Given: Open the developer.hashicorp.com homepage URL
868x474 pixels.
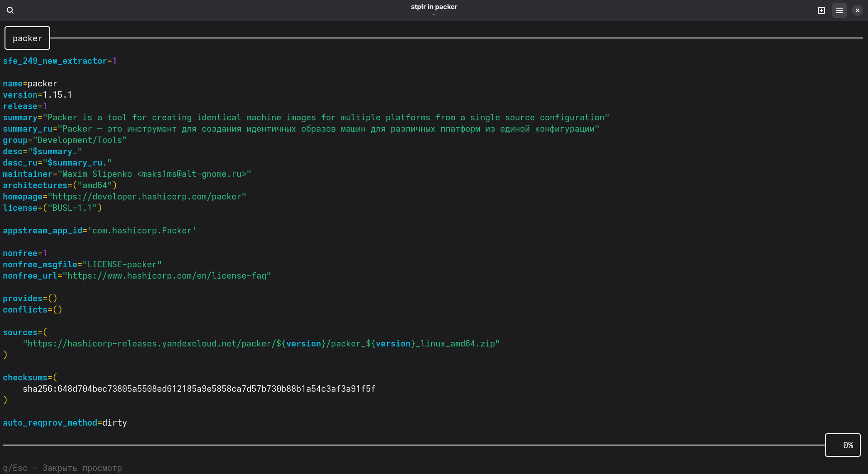Looking at the screenshot, I should pyautogui.click(x=147, y=197).
